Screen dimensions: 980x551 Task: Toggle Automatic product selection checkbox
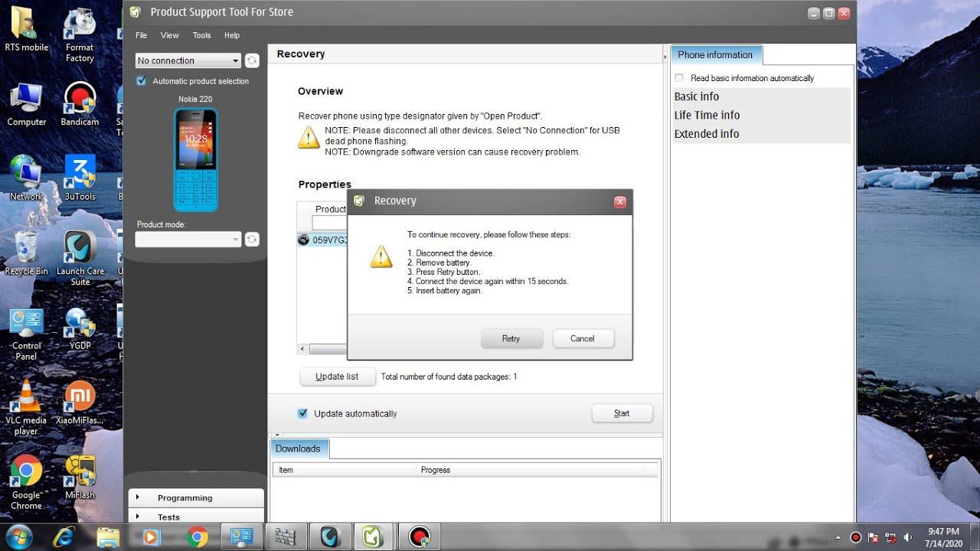(x=141, y=81)
